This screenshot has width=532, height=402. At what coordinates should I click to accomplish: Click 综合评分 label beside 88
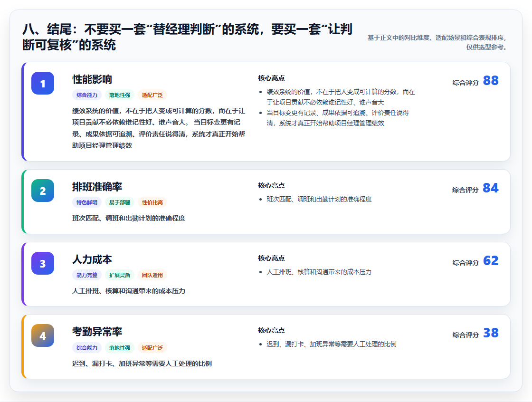(465, 83)
